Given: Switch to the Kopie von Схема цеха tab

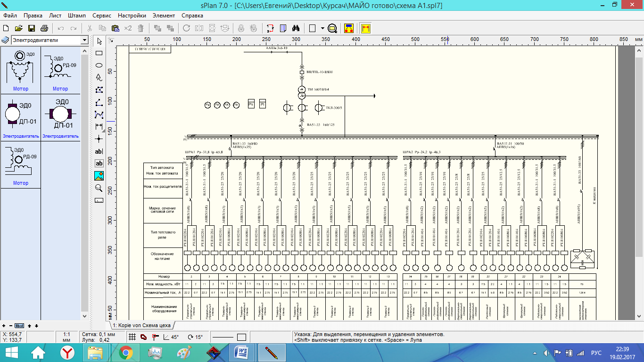Looking at the screenshot, I should coord(142,326).
